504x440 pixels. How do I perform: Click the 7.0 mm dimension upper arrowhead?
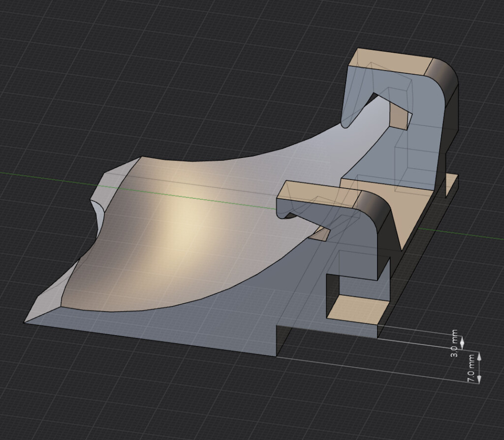coord(479,356)
